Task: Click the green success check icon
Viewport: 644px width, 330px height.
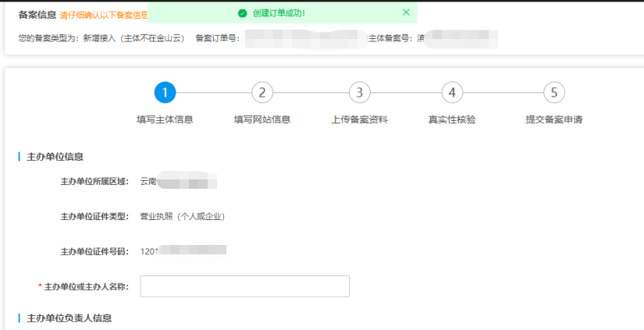Action: click(x=242, y=13)
